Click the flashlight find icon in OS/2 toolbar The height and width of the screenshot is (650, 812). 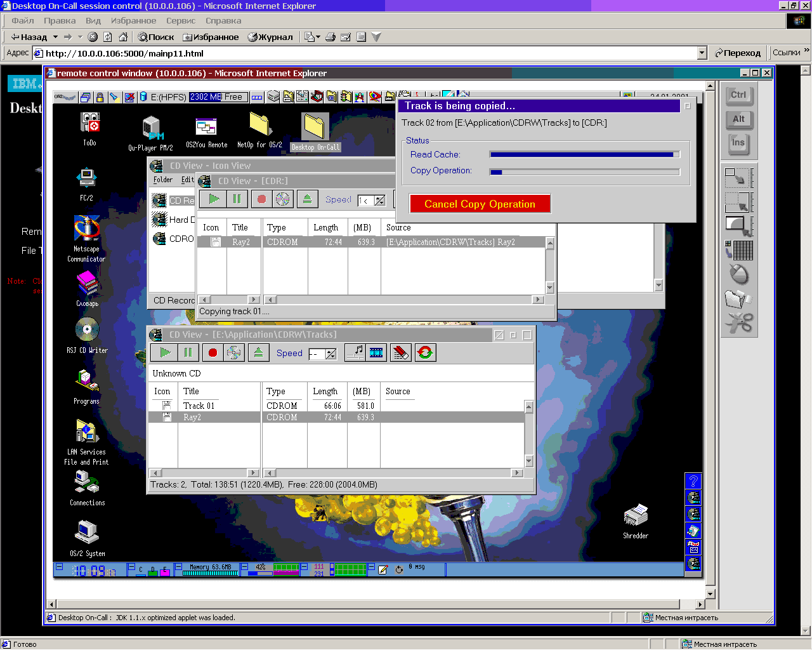(x=114, y=97)
